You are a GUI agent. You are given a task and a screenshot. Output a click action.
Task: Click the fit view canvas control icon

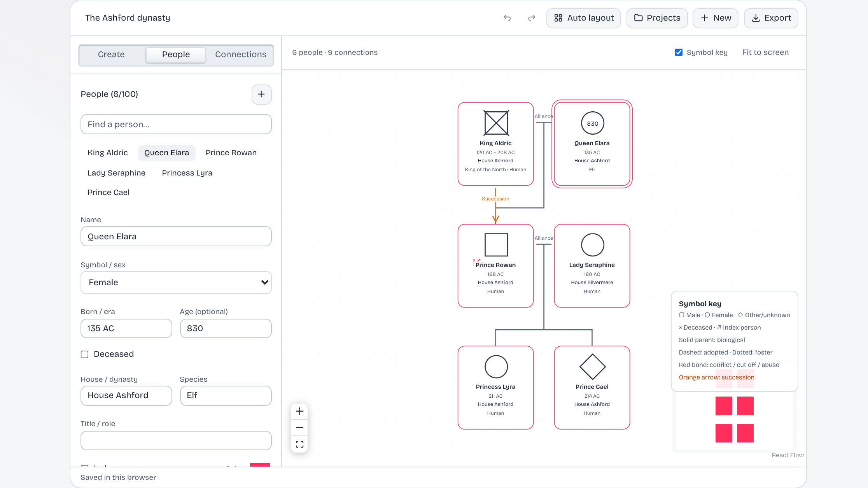pyautogui.click(x=299, y=444)
